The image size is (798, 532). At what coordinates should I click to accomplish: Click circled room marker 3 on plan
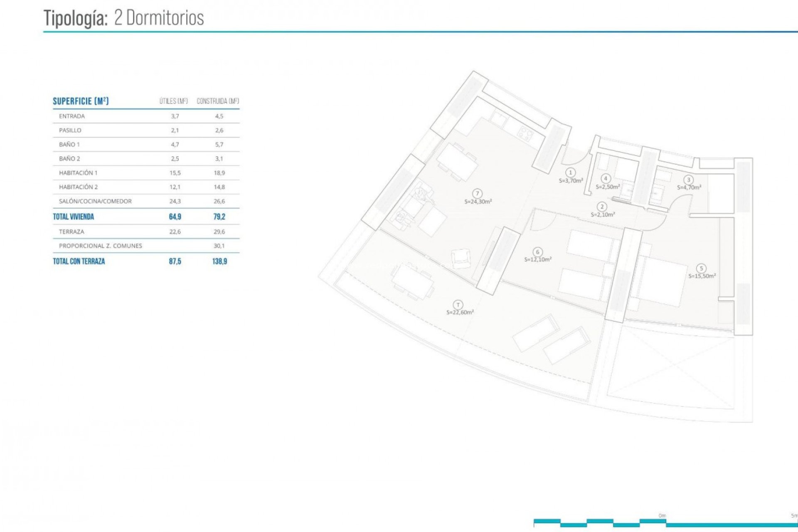(689, 180)
